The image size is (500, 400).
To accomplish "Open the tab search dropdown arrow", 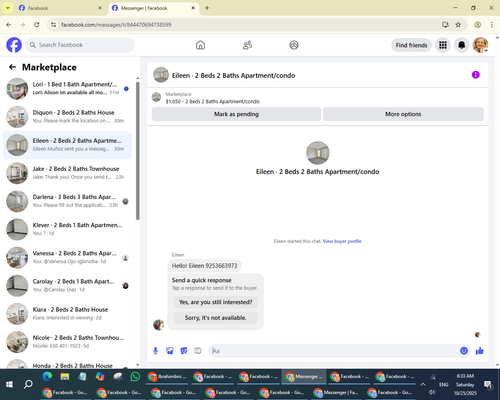I will pyautogui.click(x=7, y=8).
